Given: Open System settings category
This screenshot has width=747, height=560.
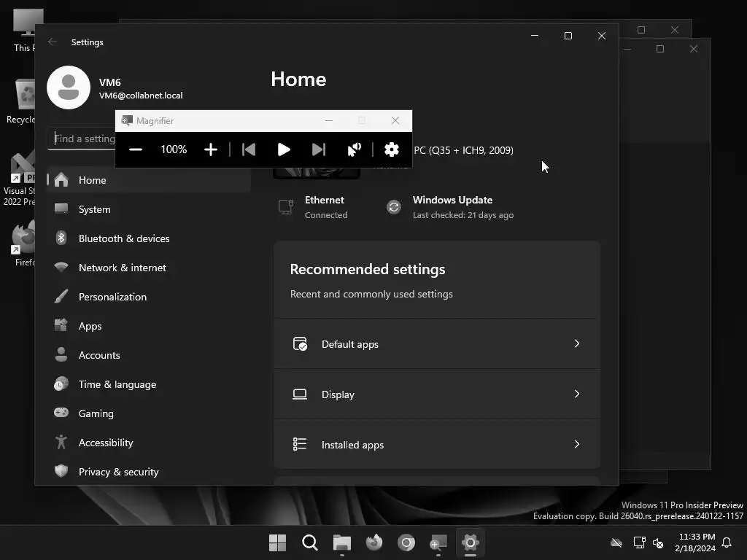Looking at the screenshot, I should [x=149, y=209].
